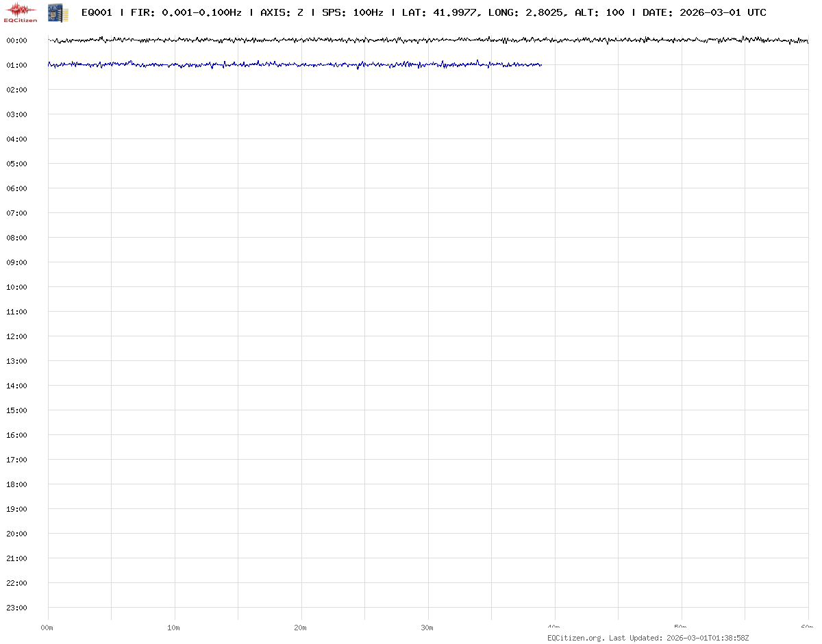822x644 pixels.
Task: Click the black 00:00 hour seismic trace
Action: [x=411, y=40]
